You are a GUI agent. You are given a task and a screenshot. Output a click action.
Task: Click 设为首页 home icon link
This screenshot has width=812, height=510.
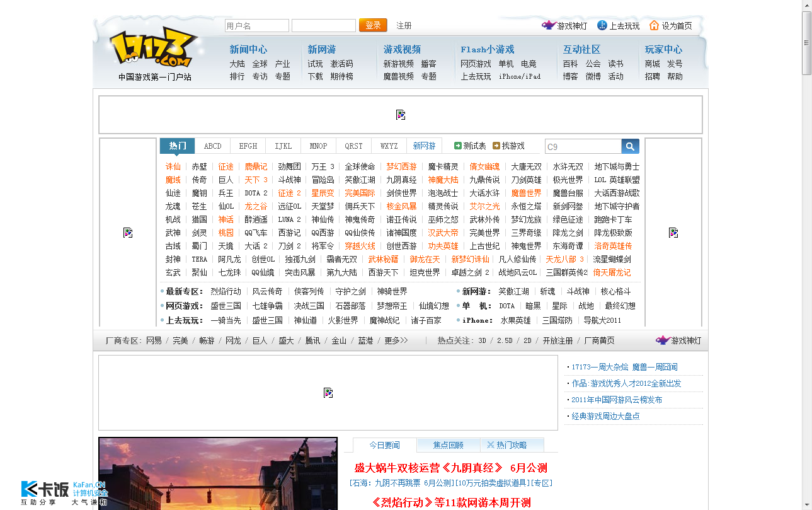tap(671, 26)
